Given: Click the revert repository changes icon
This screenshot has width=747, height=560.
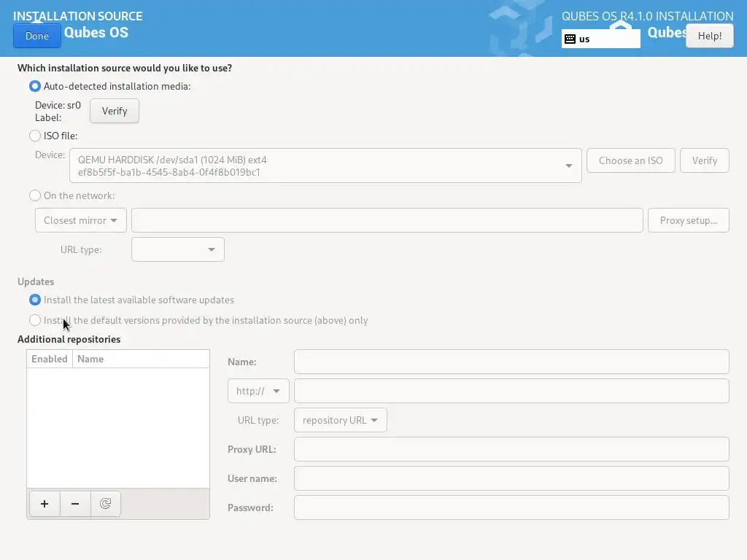Looking at the screenshot, I should pos(105,504).
